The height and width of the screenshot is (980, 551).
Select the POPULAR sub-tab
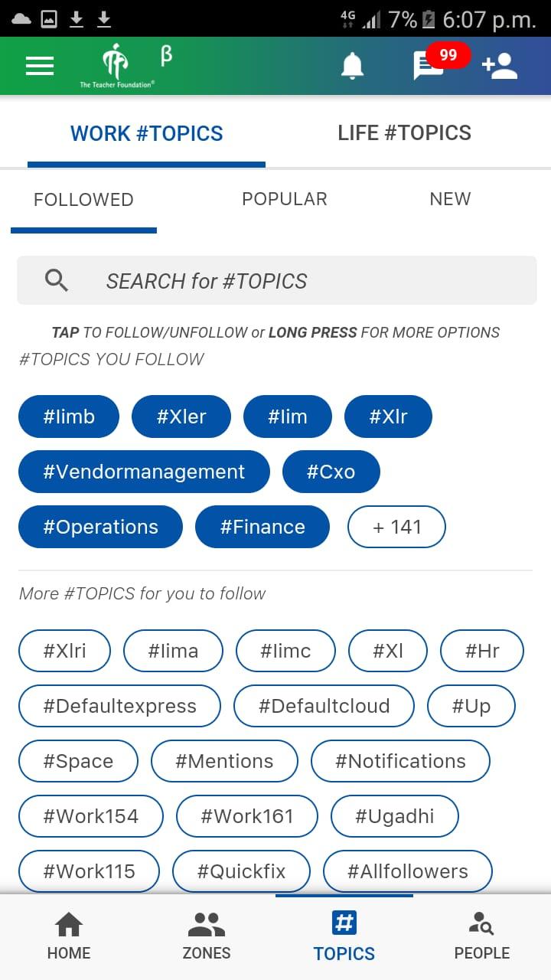[x=285, y=199]
